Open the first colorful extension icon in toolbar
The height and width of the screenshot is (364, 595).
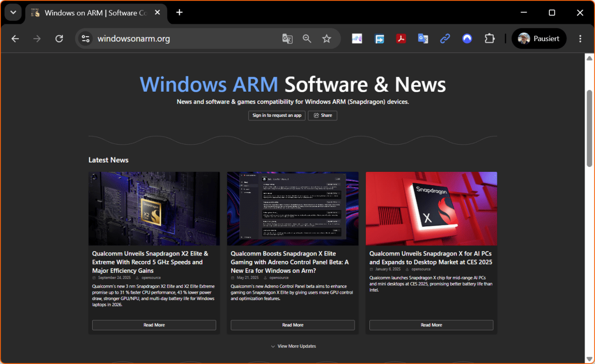[357, 39]
